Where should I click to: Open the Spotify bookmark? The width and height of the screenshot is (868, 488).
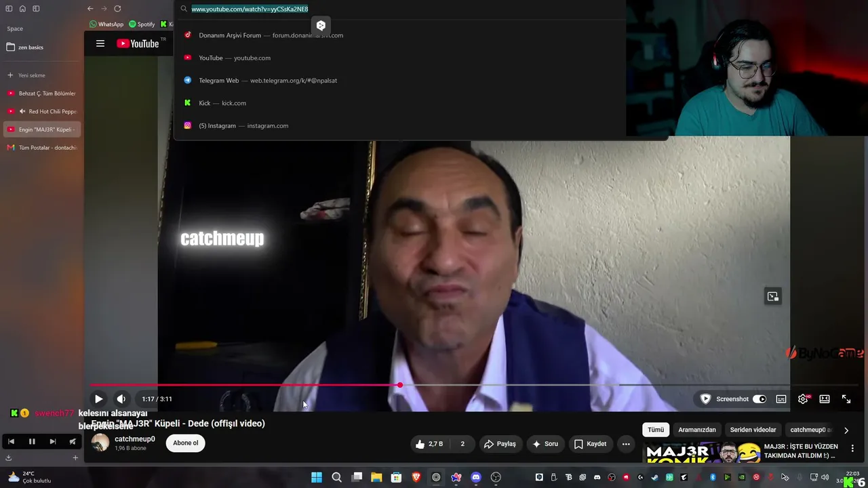pyautogui.click(x=142, y=24)
